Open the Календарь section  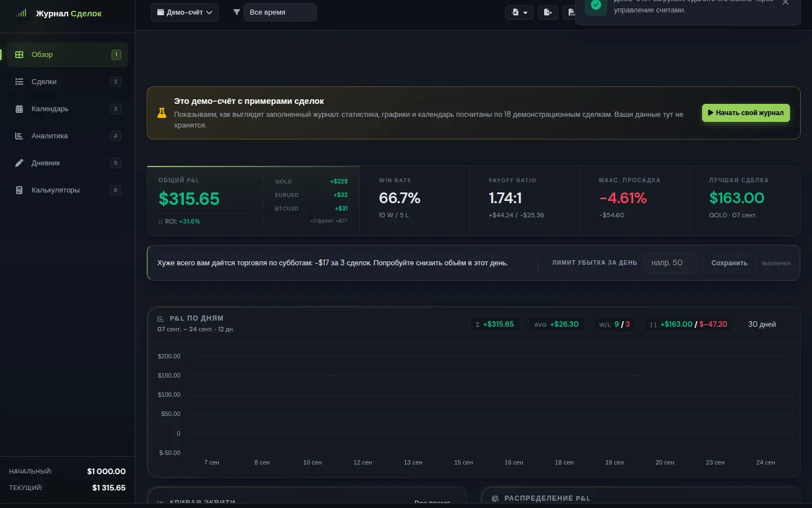pos(67,109)
